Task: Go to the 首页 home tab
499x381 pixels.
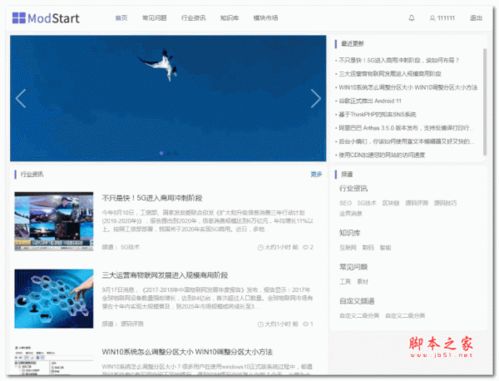Action: pos(121,18)
